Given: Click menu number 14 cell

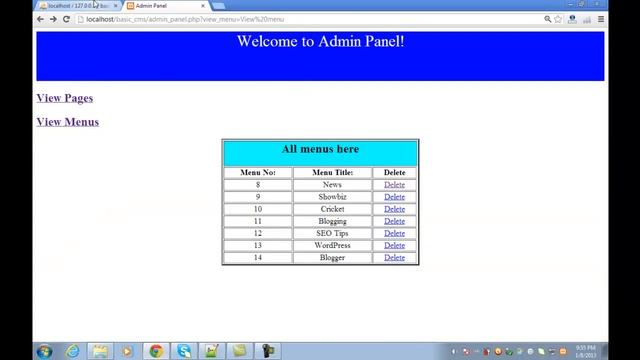Looking at the screenshot, I should [x=258, y=258].
